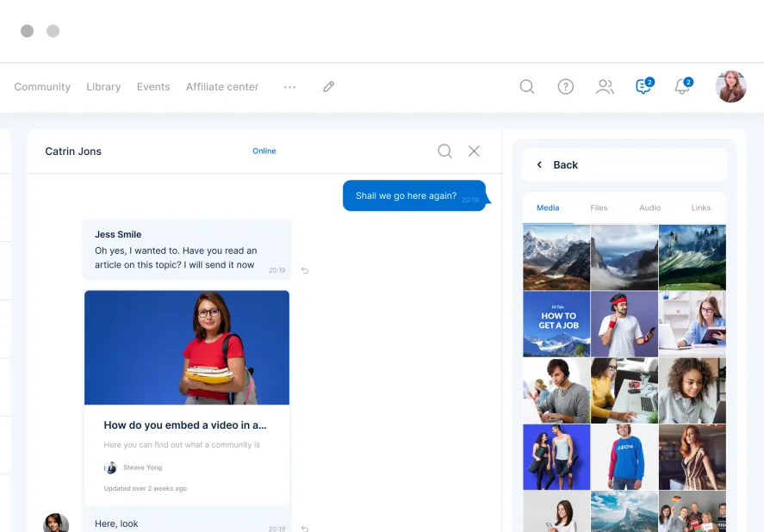Open the 'How to get a job' thumbnail
764x532 pixels.
click(556, 324)
